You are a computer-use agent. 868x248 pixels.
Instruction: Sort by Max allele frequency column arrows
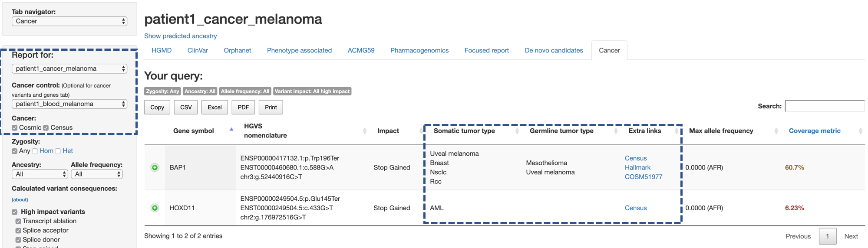click(776, 131)
